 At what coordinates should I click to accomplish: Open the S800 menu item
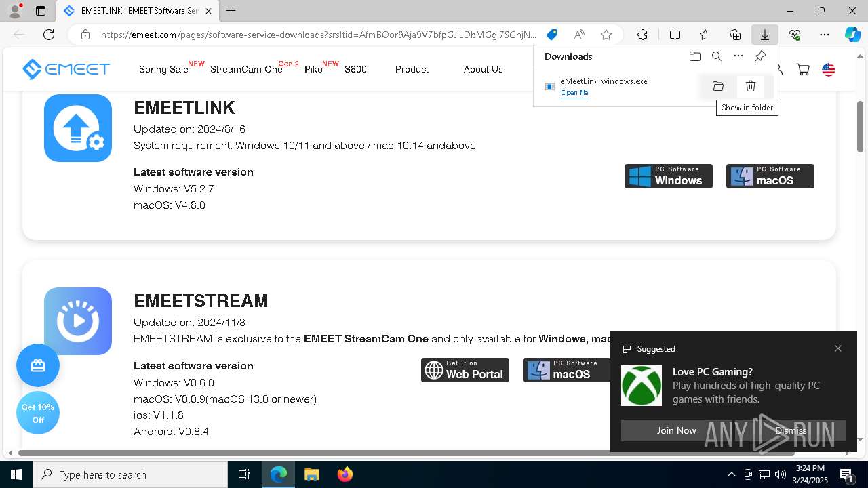pos(355,69)
